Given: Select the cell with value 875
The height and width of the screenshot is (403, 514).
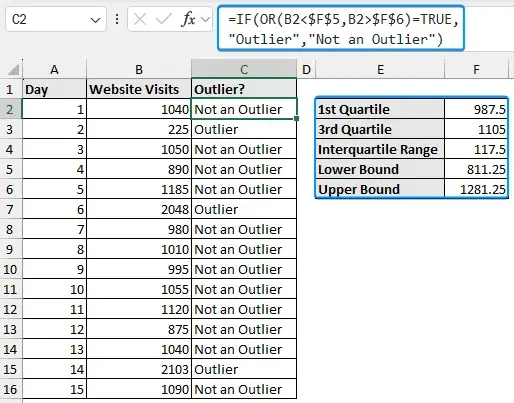Looking at the screenshot, I should click(x=139, y=329).
